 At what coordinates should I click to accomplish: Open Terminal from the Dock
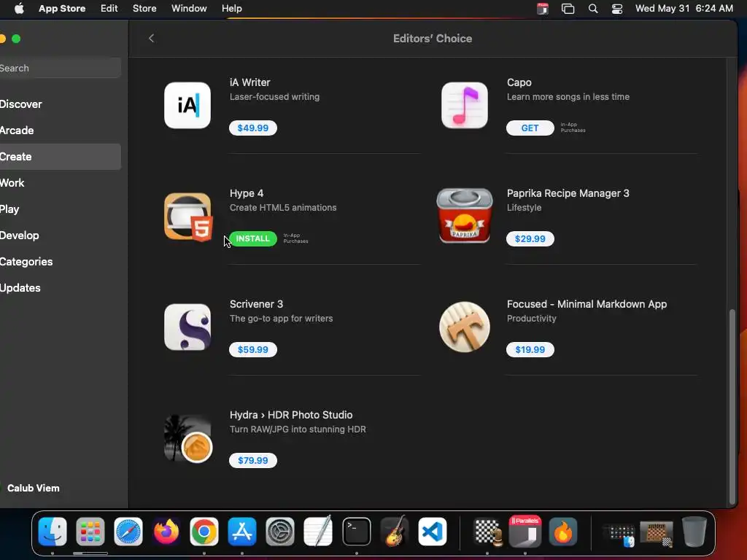pyautogui.click(x=356, y=532)
